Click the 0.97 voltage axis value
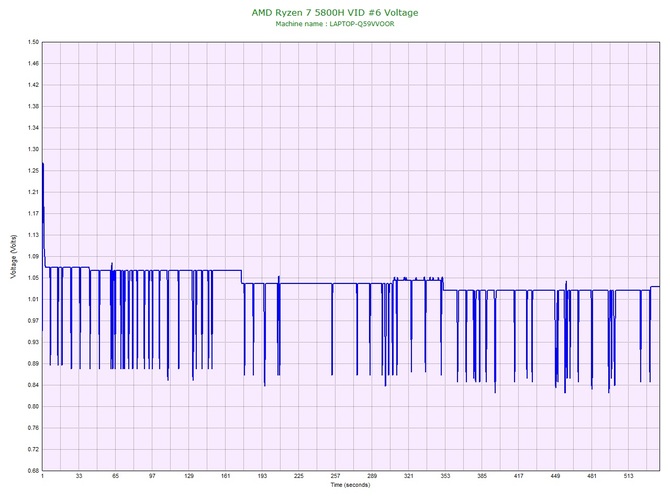Screen dimensions: 670x502 33,320
